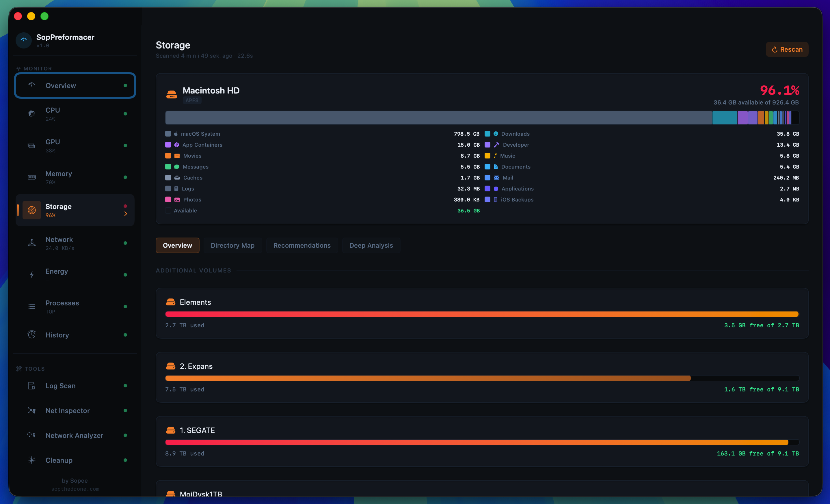
Task: Switch to the Recommendations view
Action: click(302, 245)
